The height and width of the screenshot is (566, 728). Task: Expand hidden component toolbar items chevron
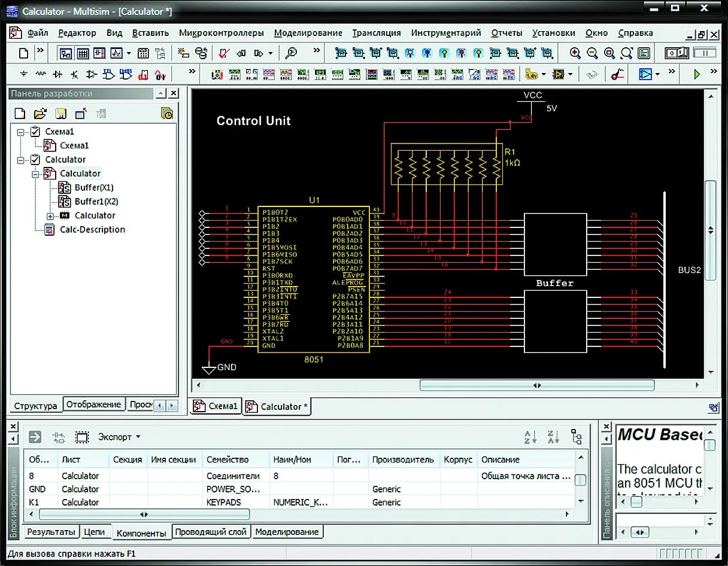pyautogui.click(x=192, y=72)
